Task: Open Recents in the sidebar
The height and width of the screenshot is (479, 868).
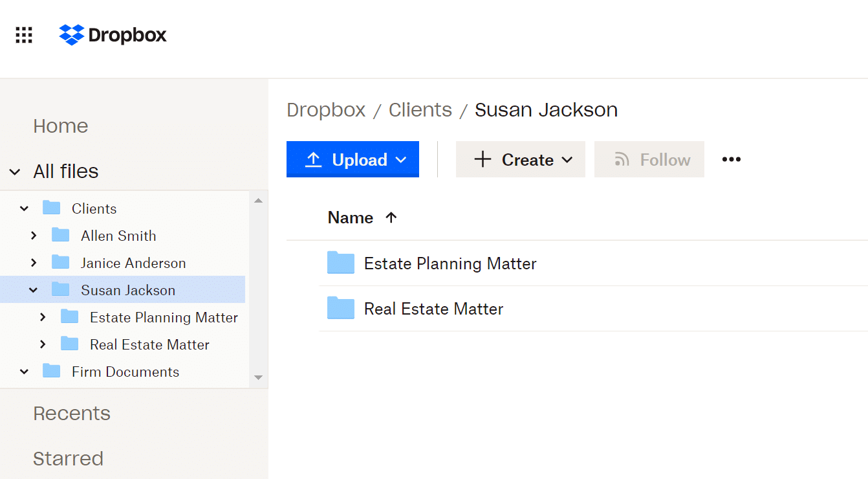Action: coord(72,414)
